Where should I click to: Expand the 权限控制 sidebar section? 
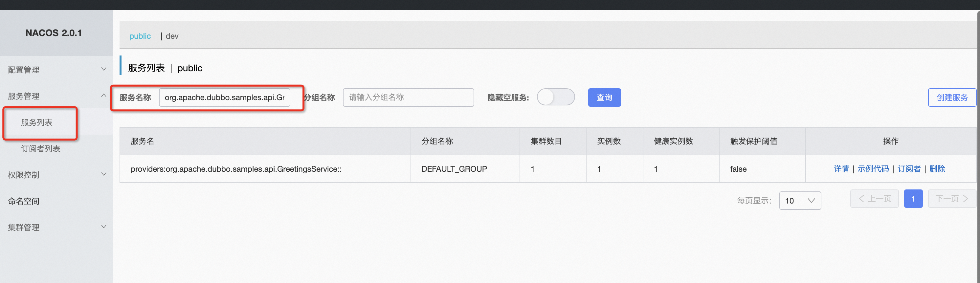click(x=24, y=175)
